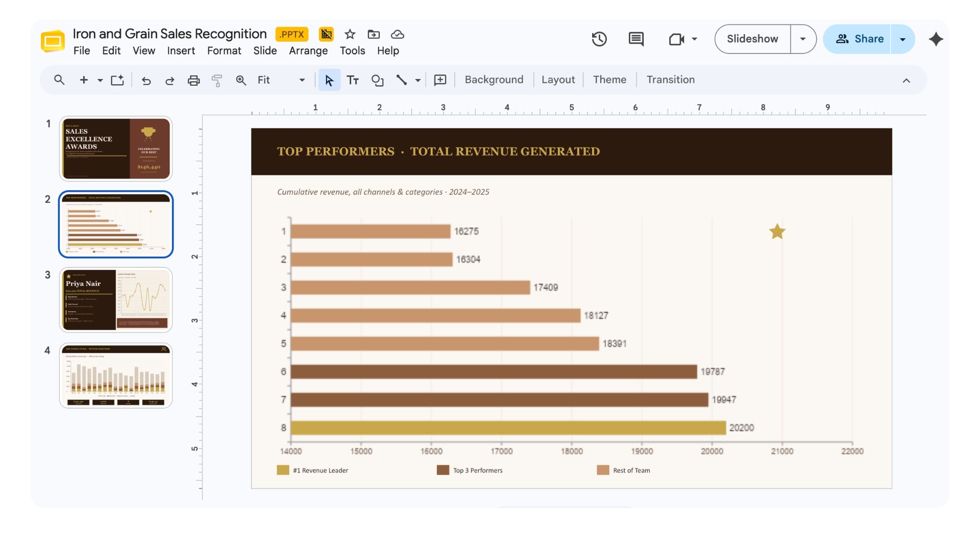Select the arrow cursor Select tool
Screen dimensions: 980x551
point(329,80)
